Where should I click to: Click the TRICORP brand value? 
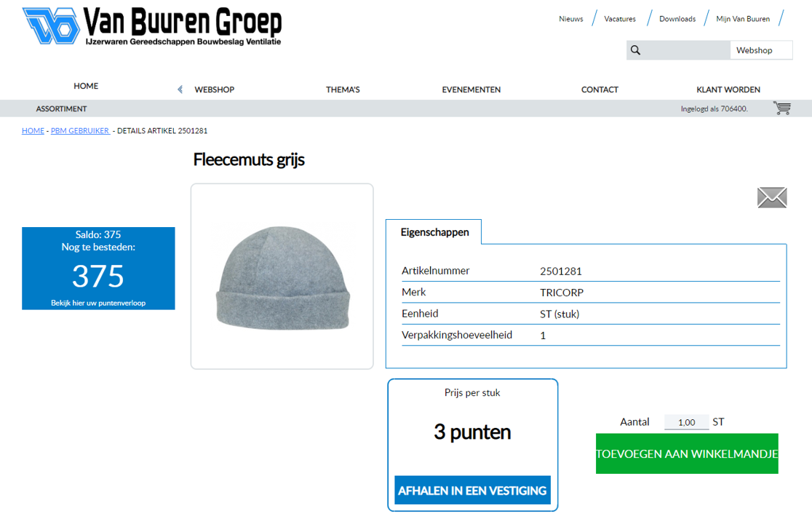562,293
